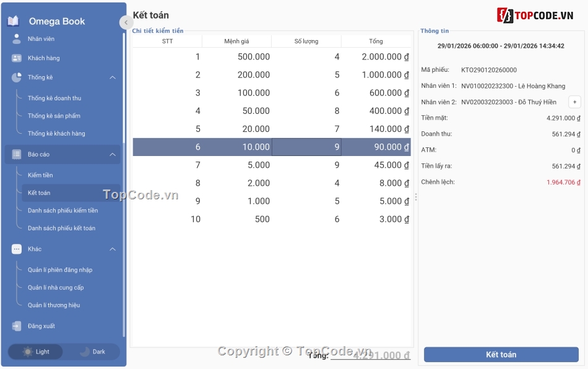Click the 140.000 ₫ total cell

pyautogui.click(x=376, y=129)
